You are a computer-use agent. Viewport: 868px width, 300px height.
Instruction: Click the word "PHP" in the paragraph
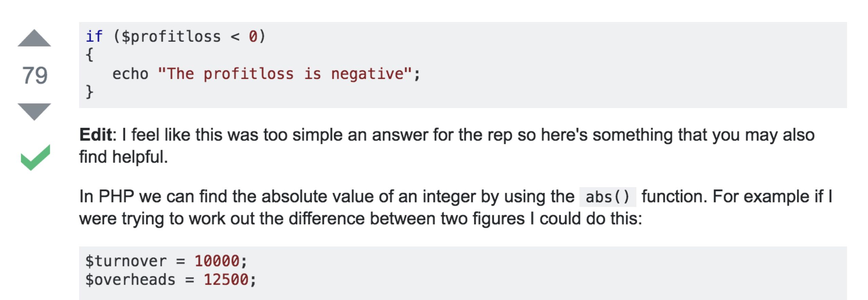116,196
